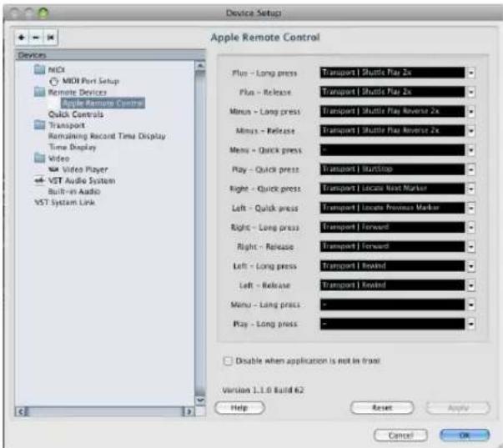The width and height of the screenshot is (503, 448).
Task: Click the device list scroll up arrow
Action: click(200, 65)
